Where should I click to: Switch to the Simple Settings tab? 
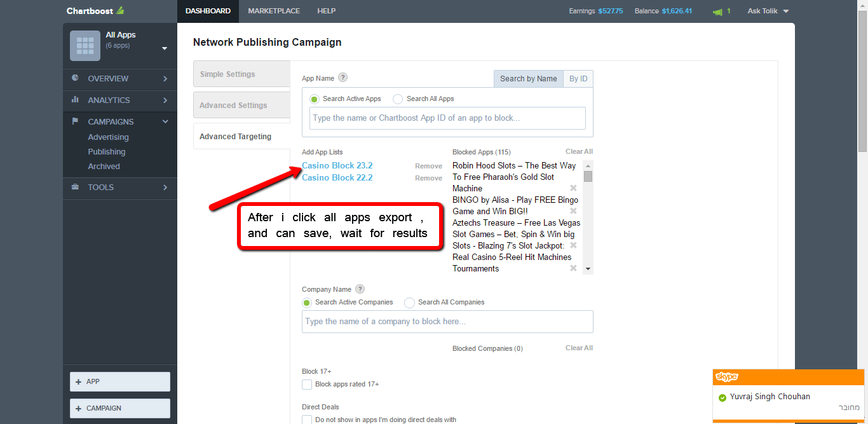click(x=241, y=74)
